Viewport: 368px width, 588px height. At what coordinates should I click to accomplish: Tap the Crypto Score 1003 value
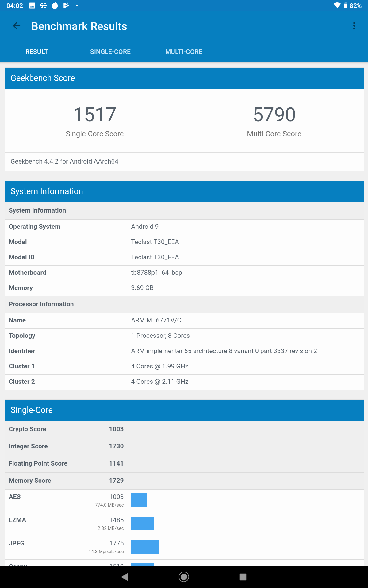click(x=116, y=429)
